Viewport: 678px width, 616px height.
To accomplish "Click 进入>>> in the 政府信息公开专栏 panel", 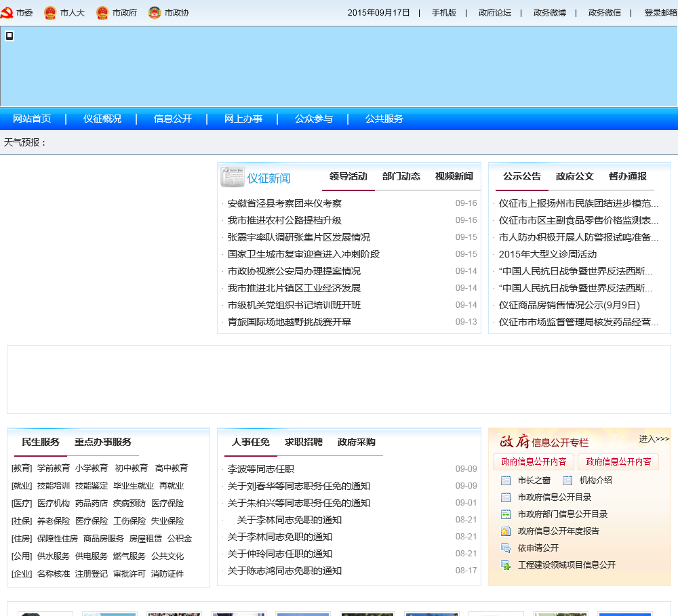I will tap(654, 439).
